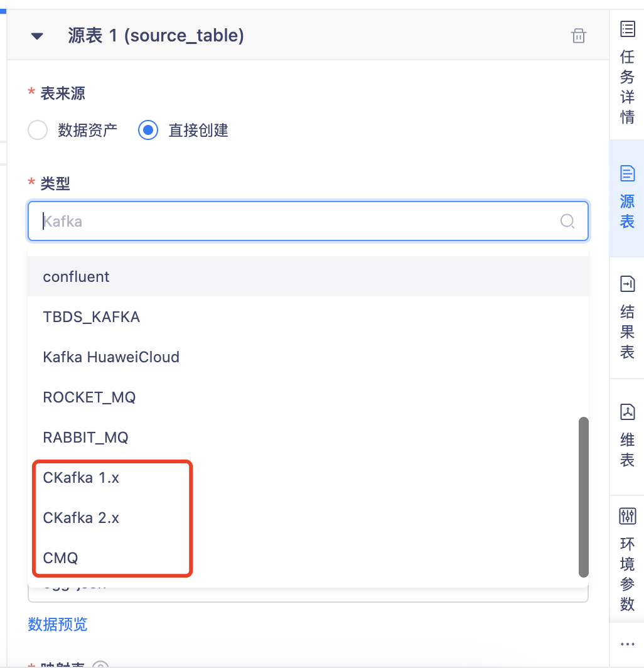Image resolution: width=644 pixels, height=668 pixels.
Task: Collapse the 源表 1 section arrow
Action: pyautogui.click(x=38, y=36)
